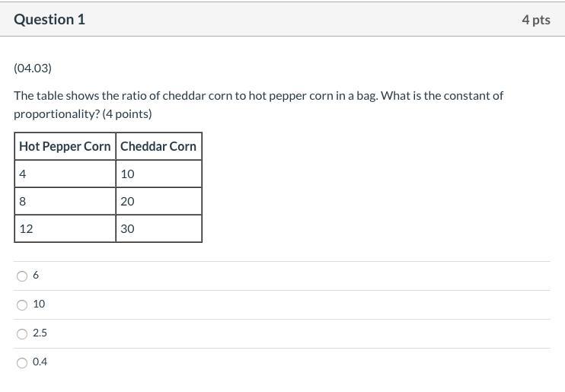Click the table cell containing 4

(x=65, y=174)
